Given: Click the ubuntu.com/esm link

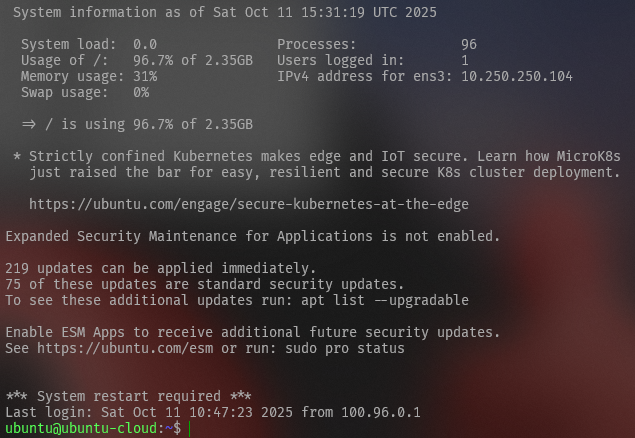Looking at the screenshot, I should click(125, 349).
